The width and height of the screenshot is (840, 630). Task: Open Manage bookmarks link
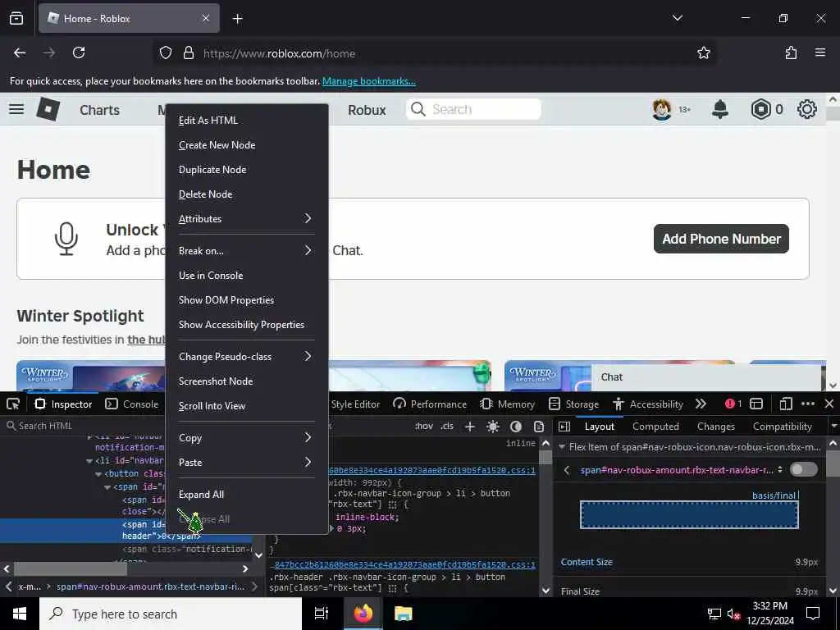(368, 81)
